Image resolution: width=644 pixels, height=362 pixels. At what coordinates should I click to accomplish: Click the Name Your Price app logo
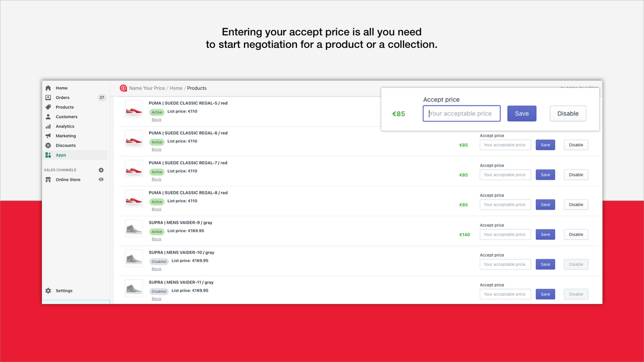123,88
